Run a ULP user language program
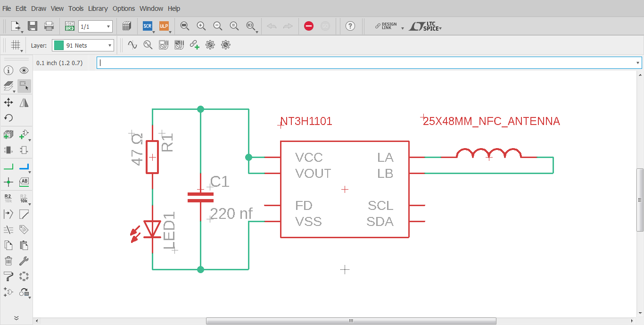Viewport: 644px width, 325px height. 164,26
